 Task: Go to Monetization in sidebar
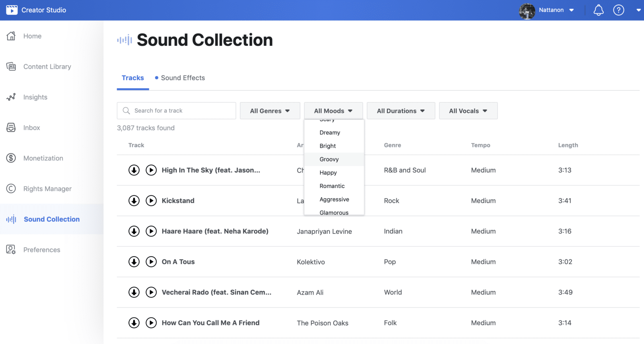[43, 159]
